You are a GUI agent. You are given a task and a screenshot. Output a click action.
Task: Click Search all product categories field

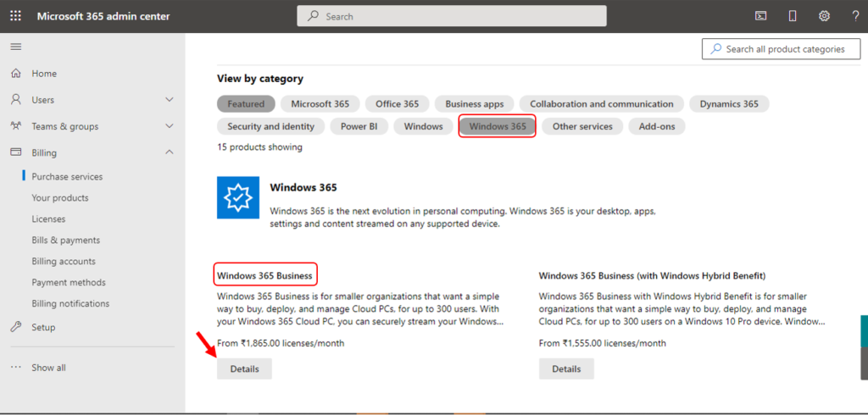click(781, 48)
